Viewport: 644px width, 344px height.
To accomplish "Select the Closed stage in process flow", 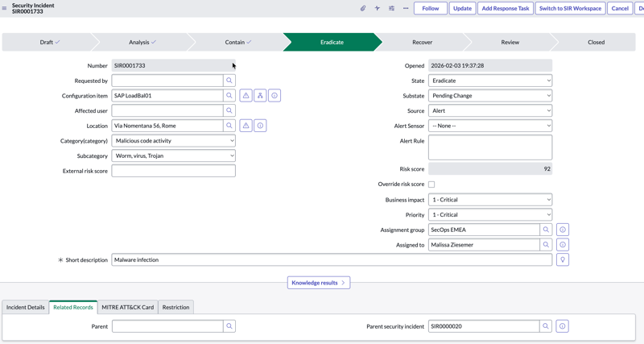I will click(596, 43).
